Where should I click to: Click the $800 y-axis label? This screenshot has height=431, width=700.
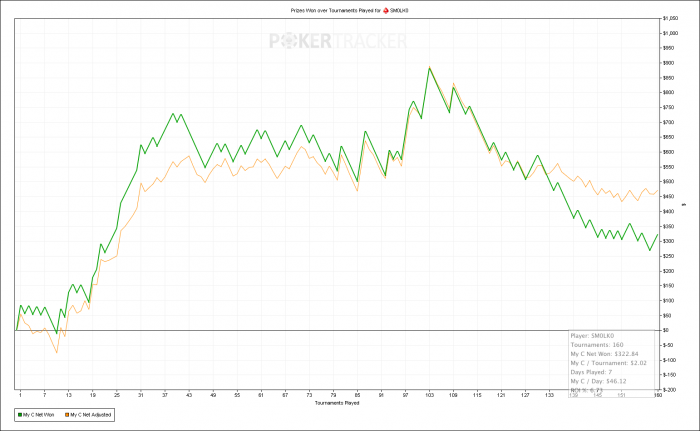tap(668, 93)
